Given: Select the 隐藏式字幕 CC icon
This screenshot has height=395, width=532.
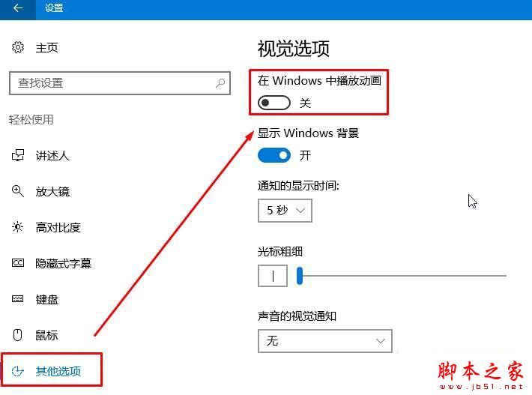Looking at the screenshot, I should 18,263.
